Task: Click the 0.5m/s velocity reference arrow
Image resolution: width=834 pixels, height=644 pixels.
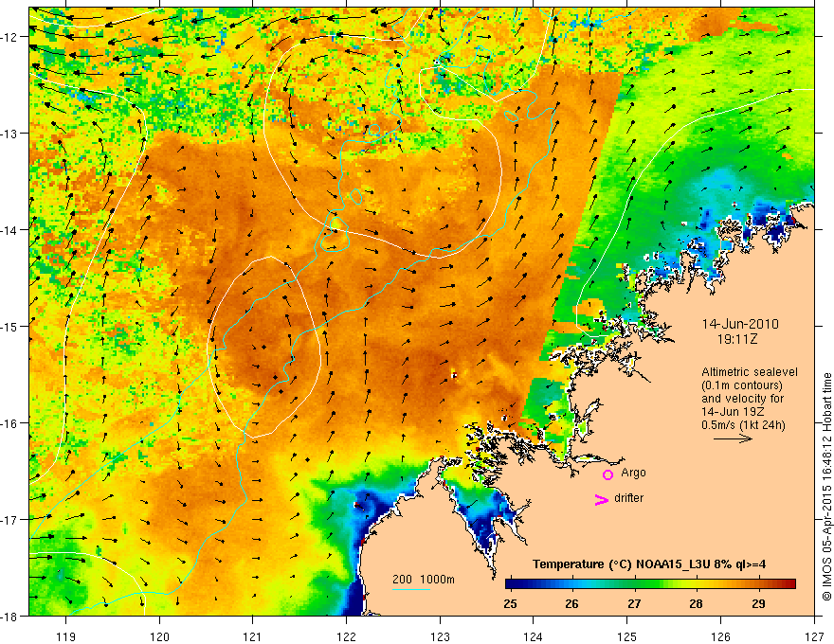Action: 733,438
